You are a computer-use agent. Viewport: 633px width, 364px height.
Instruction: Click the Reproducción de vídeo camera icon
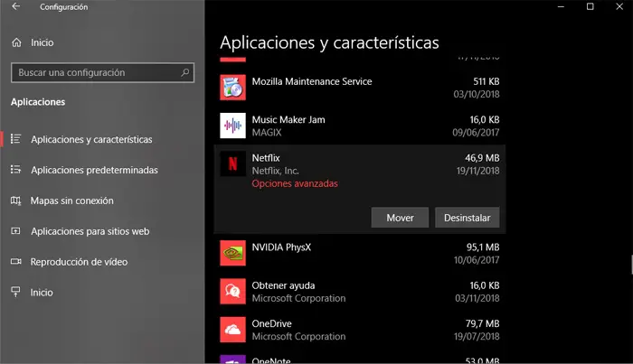tap(15, 262)
